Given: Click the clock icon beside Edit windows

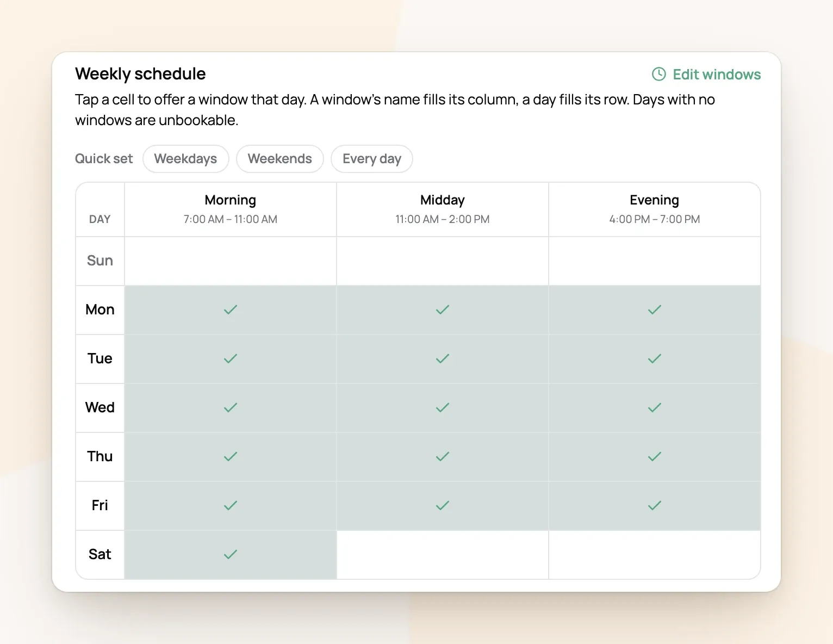Looking at the screenshot, I should (658, 75).
